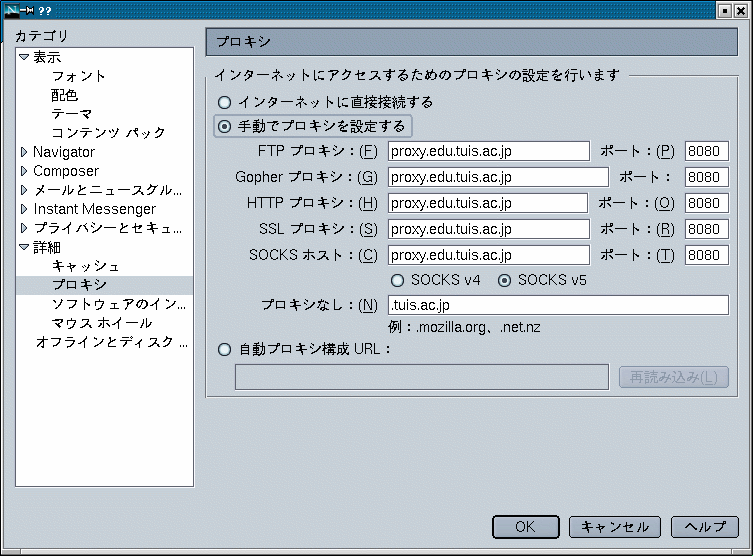Screen dimensions: 753x556
Task: Open オフラインとディスク settings
Action: click(111, 342)
